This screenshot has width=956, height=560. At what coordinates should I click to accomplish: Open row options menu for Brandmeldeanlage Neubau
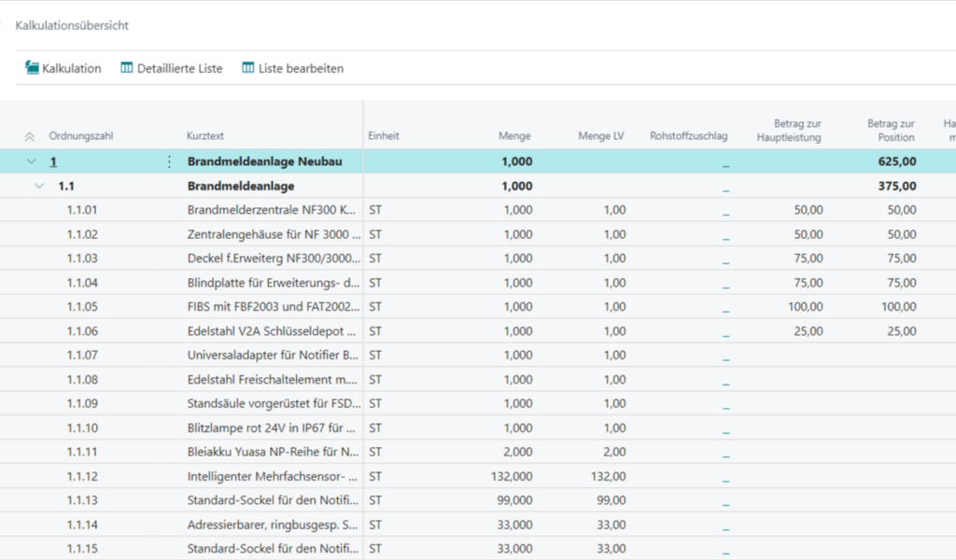tap(169, 161)
